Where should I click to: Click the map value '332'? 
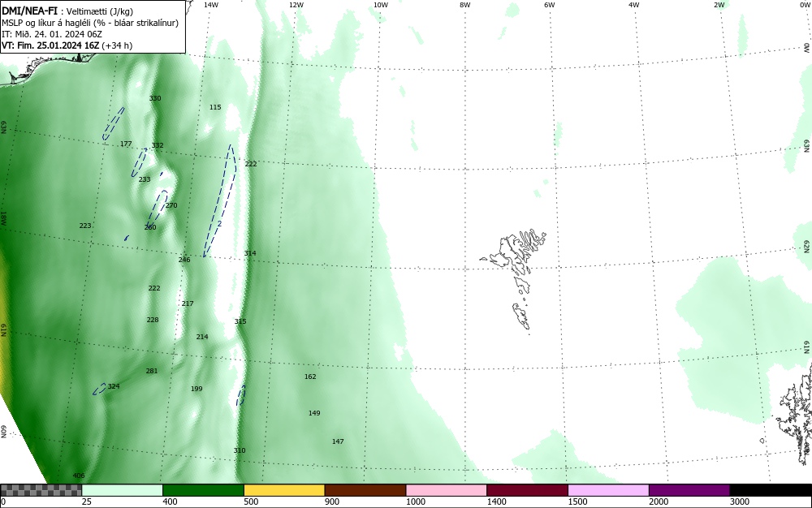(158, 145)
